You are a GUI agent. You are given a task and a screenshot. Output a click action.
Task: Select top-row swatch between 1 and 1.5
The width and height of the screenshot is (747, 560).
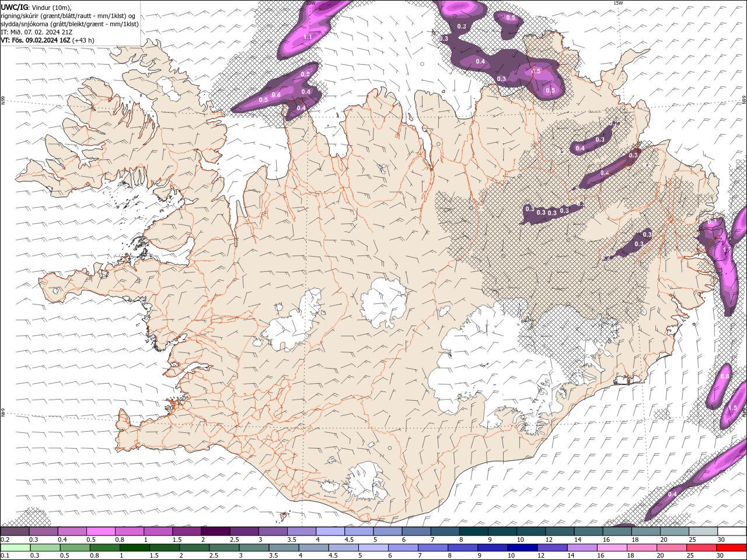pyautogui.click(x=158, y=531)
